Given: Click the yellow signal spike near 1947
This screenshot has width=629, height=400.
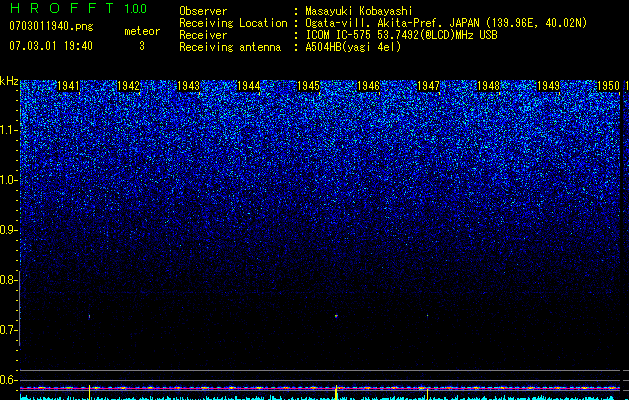Looking at the screenshot, I should point(427,394).
